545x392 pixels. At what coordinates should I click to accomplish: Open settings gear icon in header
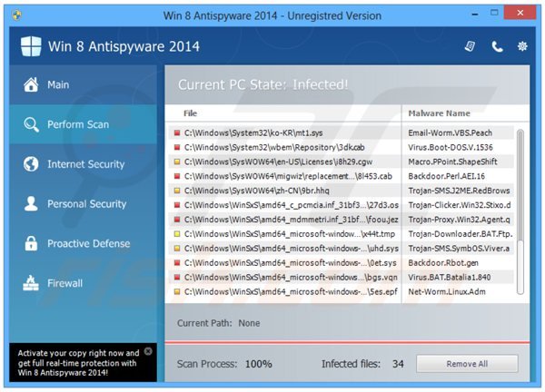pyautogui.click(x=522, y=46)
